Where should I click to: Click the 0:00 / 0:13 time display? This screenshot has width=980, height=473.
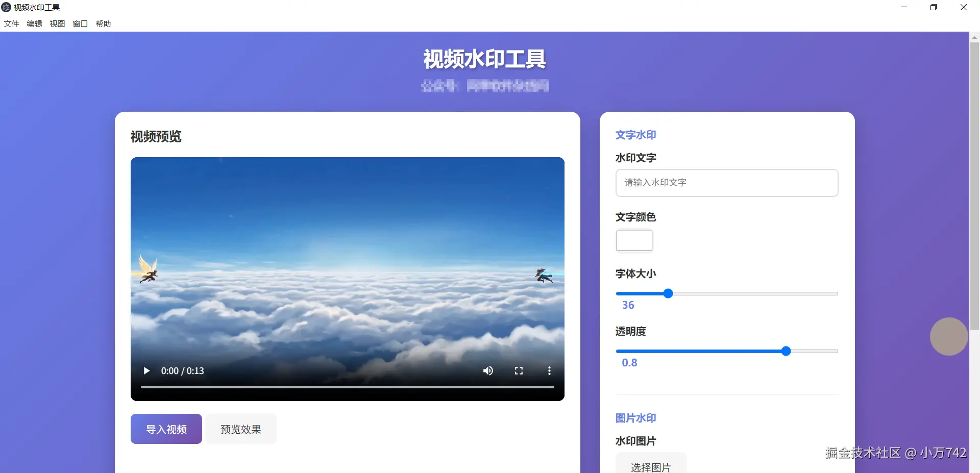coord(182,371)
